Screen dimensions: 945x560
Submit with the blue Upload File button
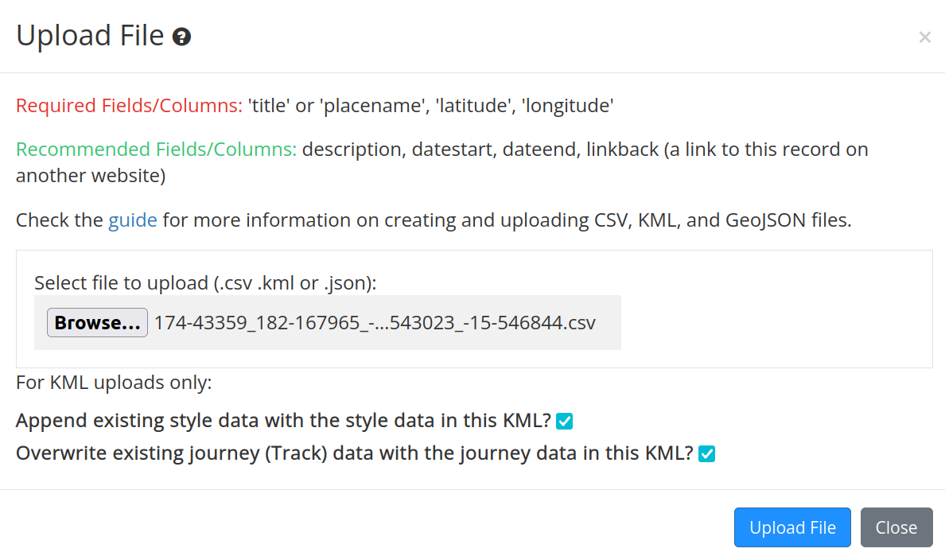tap(792, 527)
